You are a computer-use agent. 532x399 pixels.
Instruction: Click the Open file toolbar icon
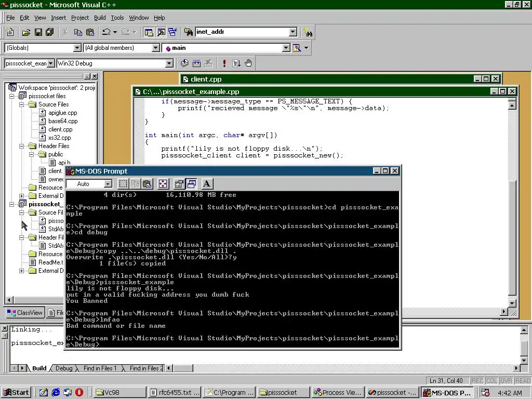26,32
